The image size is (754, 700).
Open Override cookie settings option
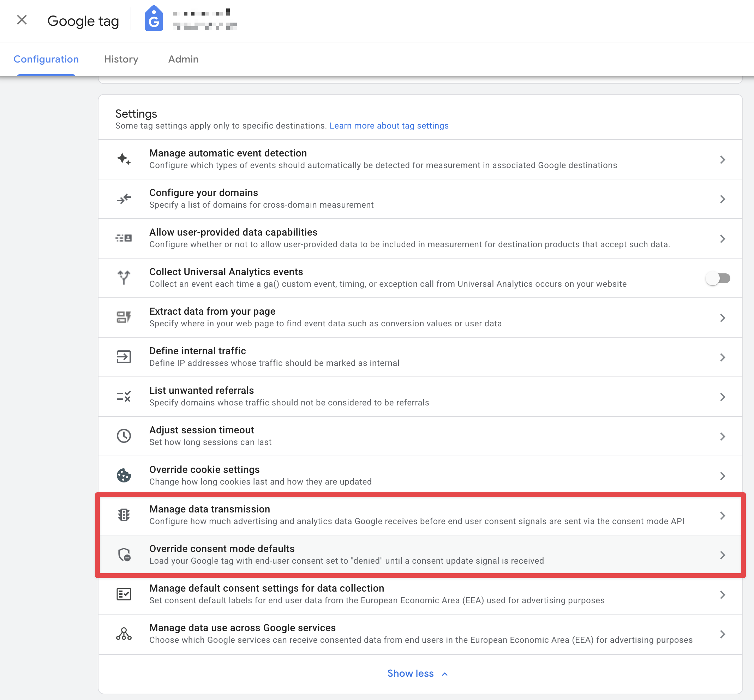click(x=420, y=476)
